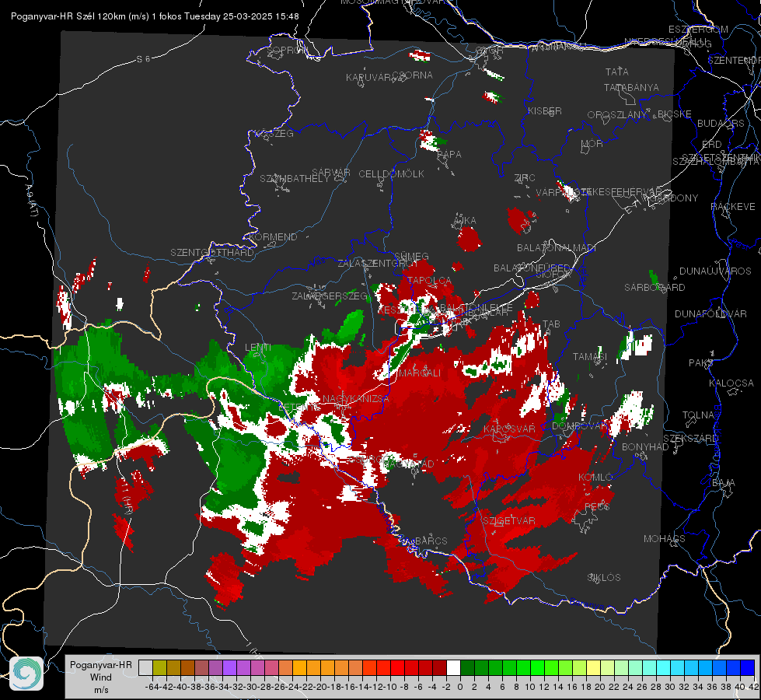Viewport: 761px width, 700px height.
Task: Choose the dark red swatch between -4 and -2
Action: (x=439, y=667)
